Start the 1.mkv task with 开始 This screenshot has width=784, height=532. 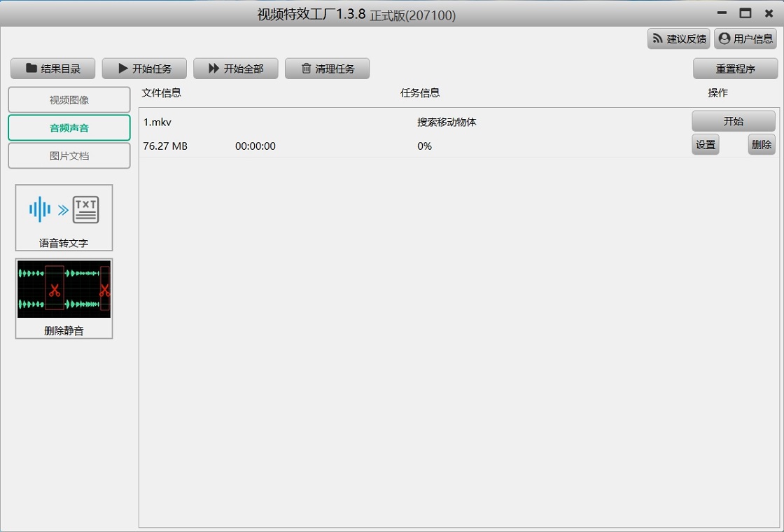[734, 121]
